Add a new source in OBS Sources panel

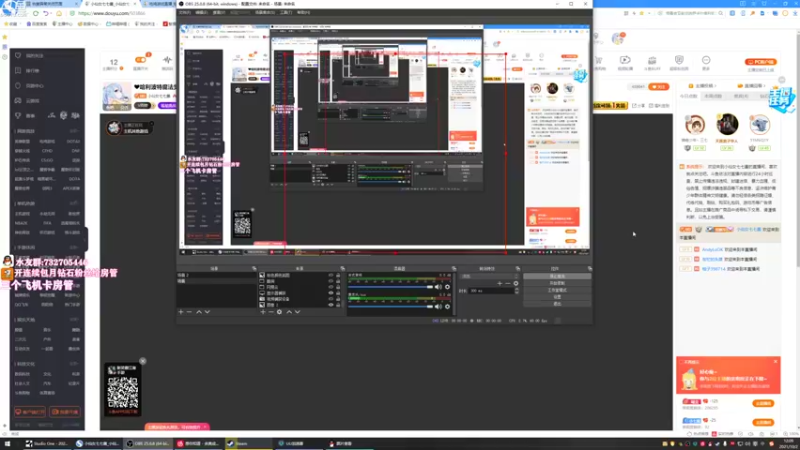263,312
